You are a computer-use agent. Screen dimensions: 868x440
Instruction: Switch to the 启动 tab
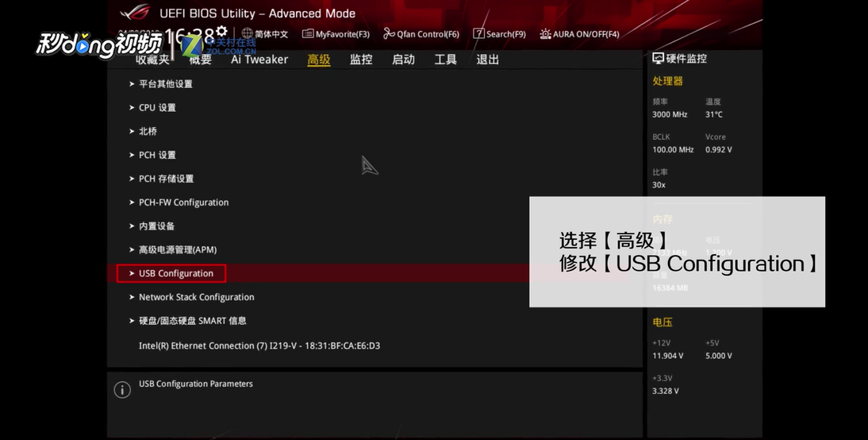coord(404,60)
